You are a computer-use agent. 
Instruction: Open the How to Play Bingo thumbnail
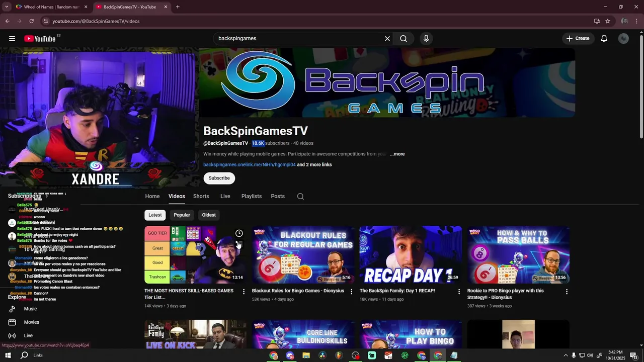tap(411, 334)
